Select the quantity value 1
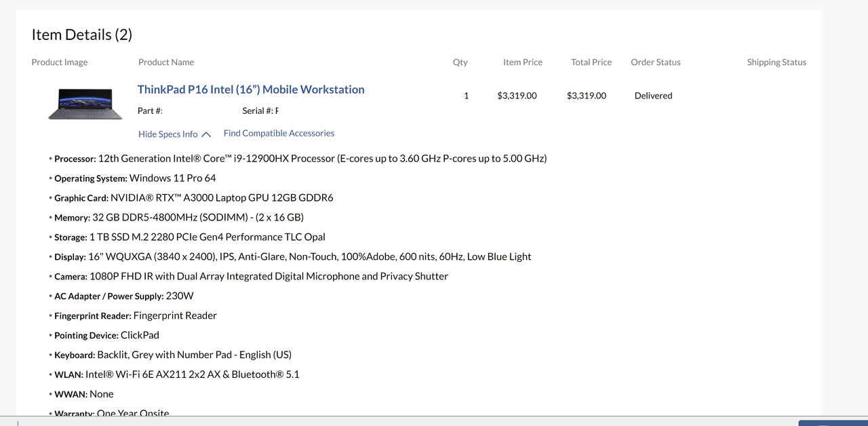This screenshot has height=426, width=868. point(467,96)
